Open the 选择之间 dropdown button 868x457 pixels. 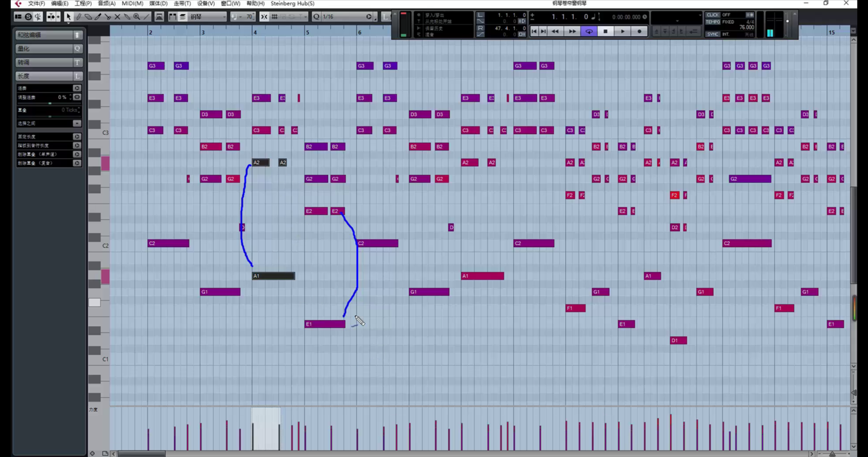77,123
